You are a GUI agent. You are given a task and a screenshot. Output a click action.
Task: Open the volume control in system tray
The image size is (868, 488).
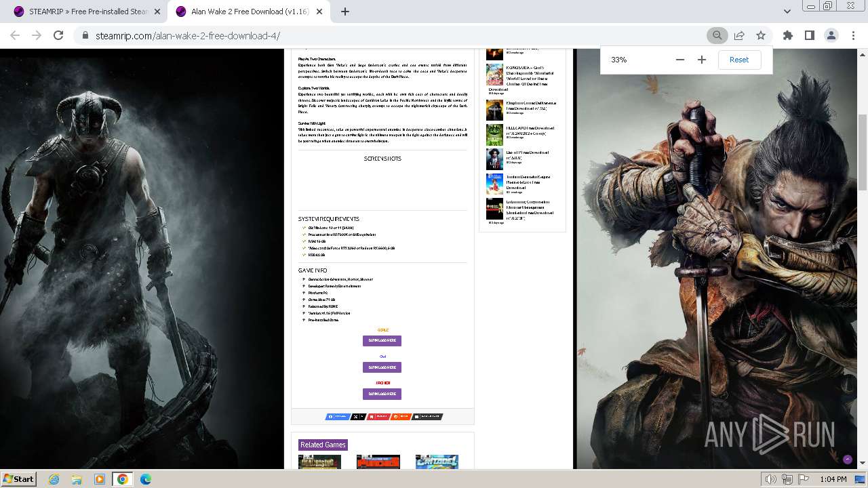click(x=770, y=479)
